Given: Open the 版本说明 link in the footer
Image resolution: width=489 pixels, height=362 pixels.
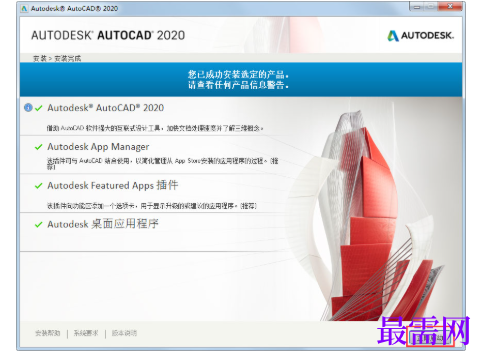Looking at the screenshot, I should coord(124,333).
